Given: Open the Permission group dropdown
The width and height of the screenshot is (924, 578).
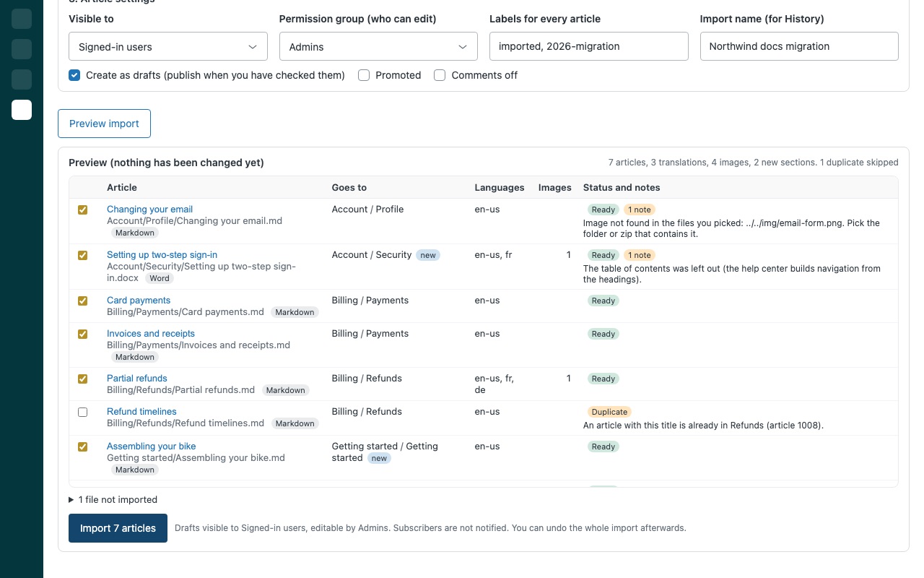Looking at the screenshot, I should [x=378, y=46].
